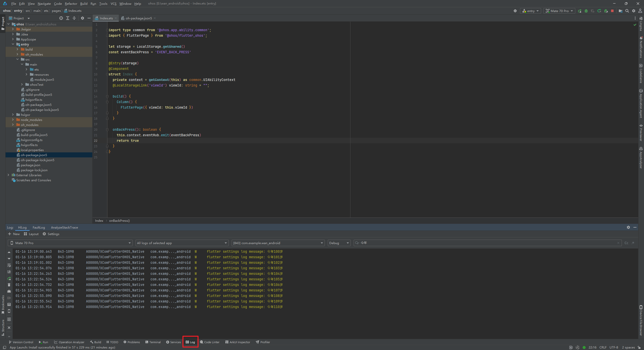
Task: Save the log using floppy disk icon
Action: tap(9, 304)
